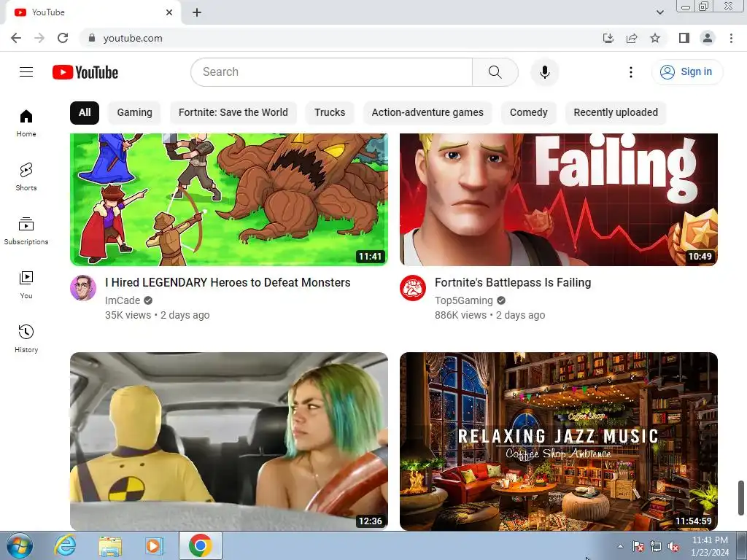
Task: Close the YouTube tab
Action: click(169, 12)
